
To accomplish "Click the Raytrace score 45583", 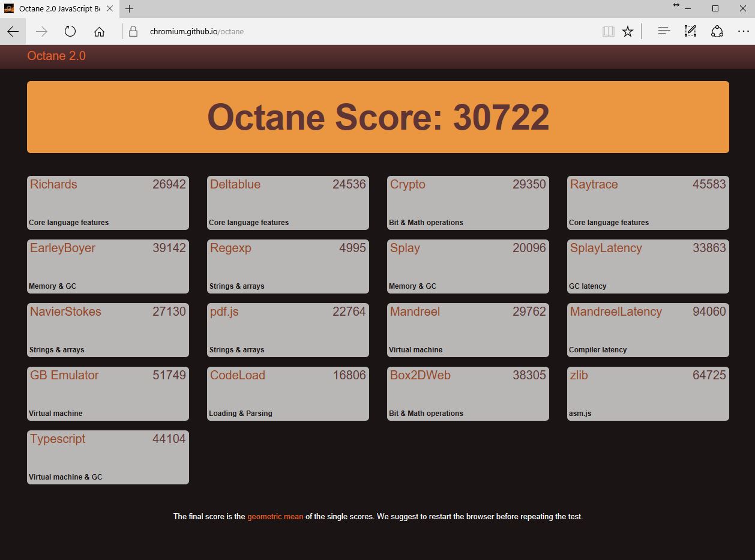I will 709,184.
